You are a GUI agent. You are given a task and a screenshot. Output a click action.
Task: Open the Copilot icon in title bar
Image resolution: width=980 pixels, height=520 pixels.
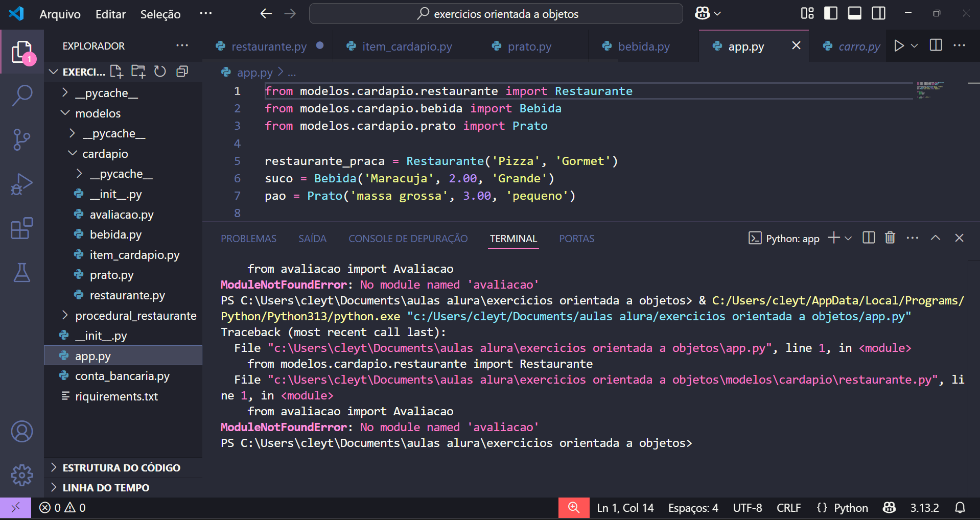tap(703, 14)
